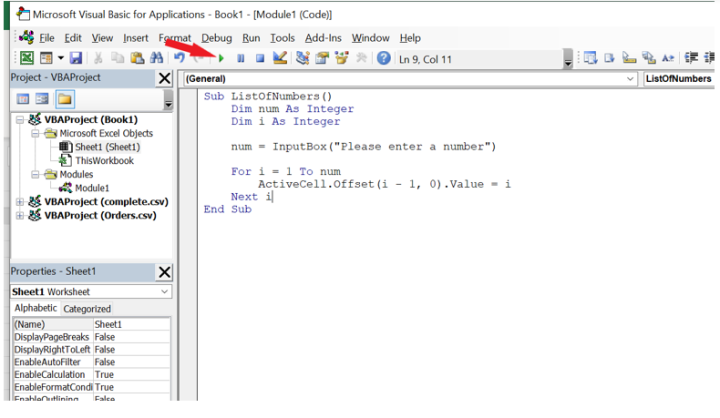
Task: Save the workbook with the floppy icon
Action: [76, 58]
